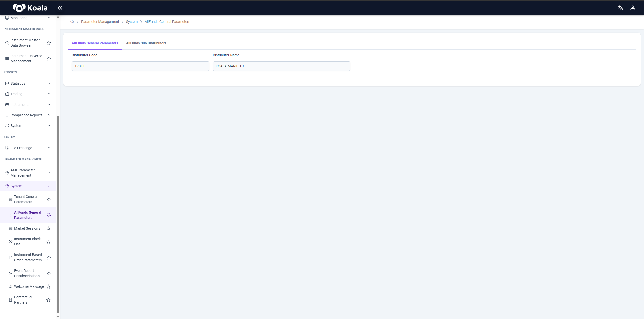Switch to the AllFunds Sub Distributors tab

(x=146, y=43)
